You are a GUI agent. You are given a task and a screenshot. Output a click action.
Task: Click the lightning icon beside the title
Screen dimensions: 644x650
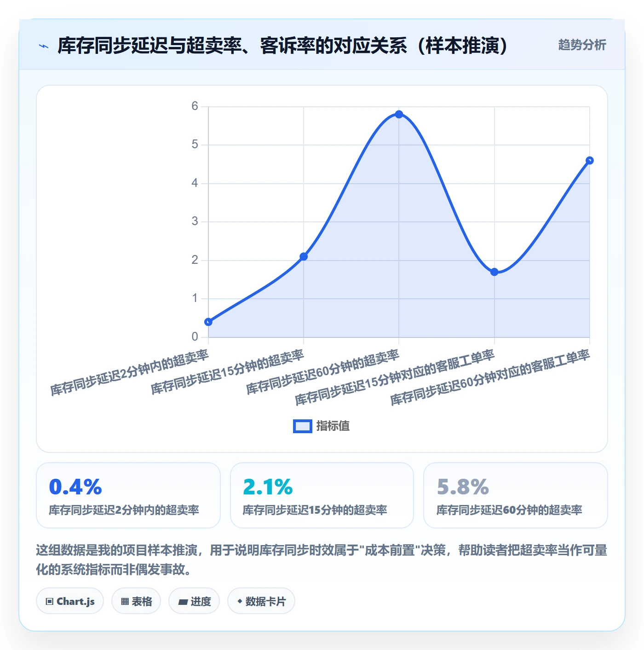click(44, 46)
